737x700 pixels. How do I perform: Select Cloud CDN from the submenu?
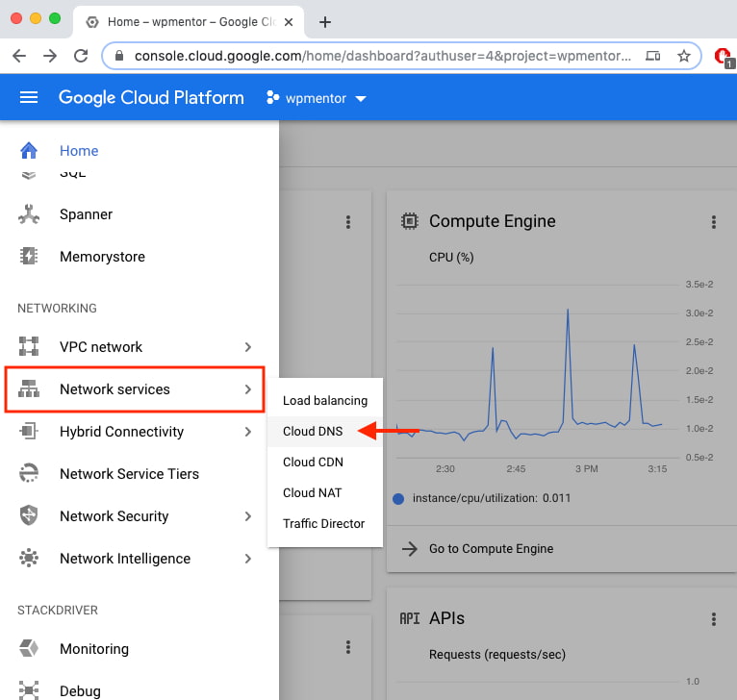pyautogui.click(x=325, y=462)
